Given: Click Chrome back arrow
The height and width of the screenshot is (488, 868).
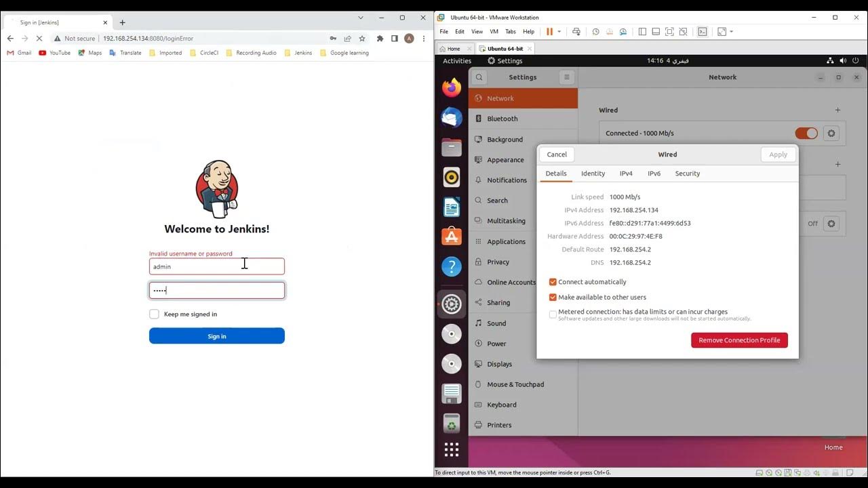Looking at the screenshot, I should pos(10,39).
